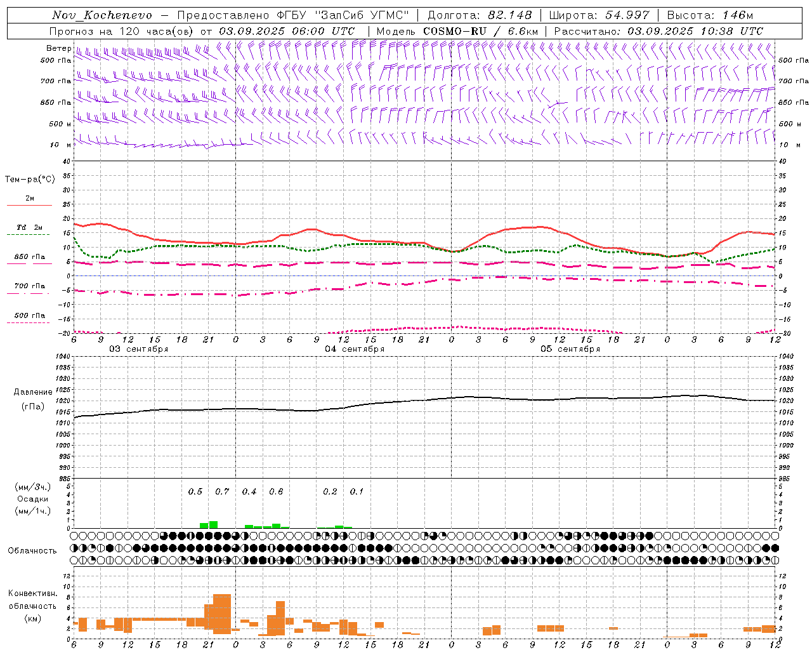The width and height of the screenshot is (812, 650).
Task: Click the 0.7 three-hour precipitation value
Action: (222, 492)
